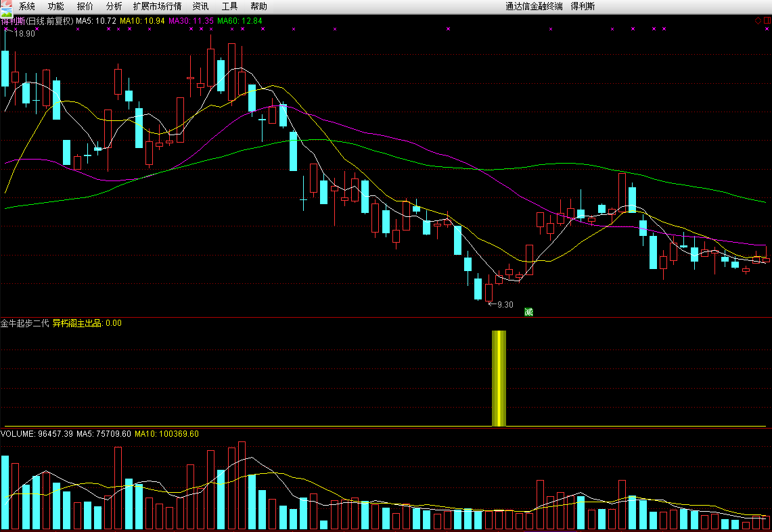Open the 工具 menu
The image size is (772, 532).
pos(229,6)
